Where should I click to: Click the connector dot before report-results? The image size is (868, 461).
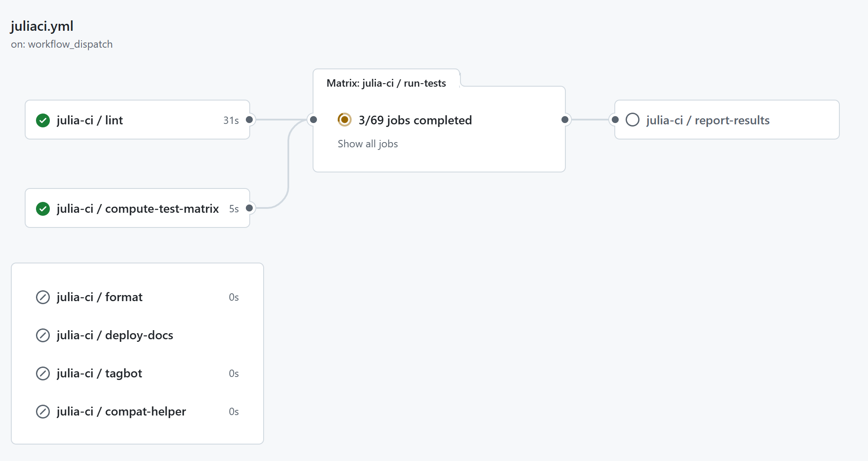click(615, 120)
